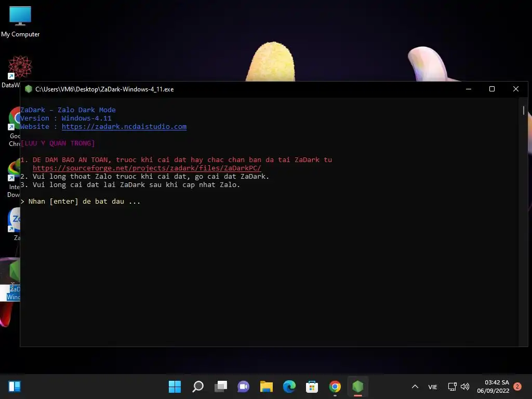Expand the hidden system tray icons chevron

click(415, 387)
